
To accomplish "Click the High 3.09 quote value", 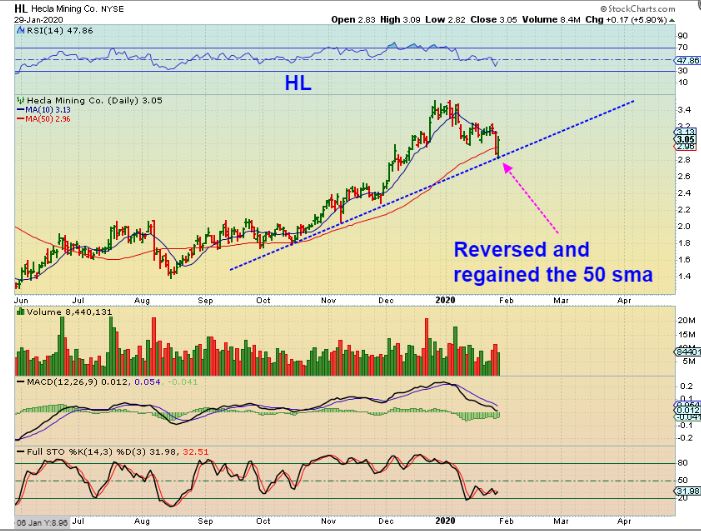I will [x=400, y=20].
